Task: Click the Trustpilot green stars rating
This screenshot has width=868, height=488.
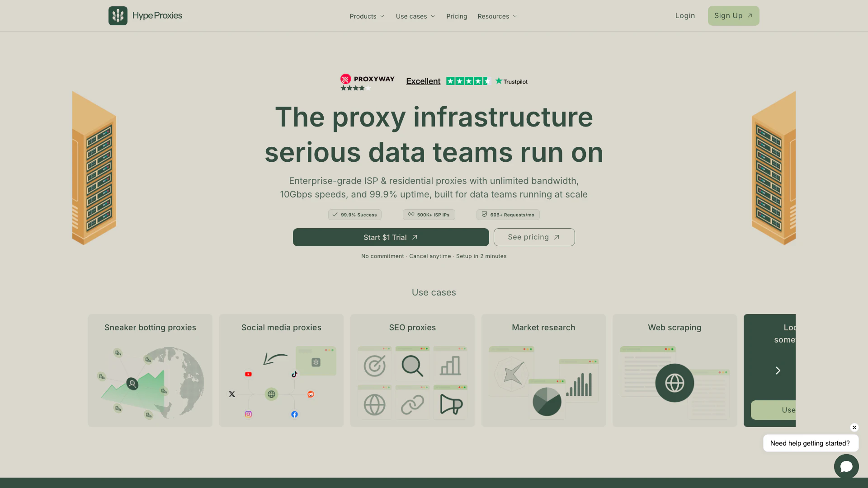Action: tap(468, 81)
